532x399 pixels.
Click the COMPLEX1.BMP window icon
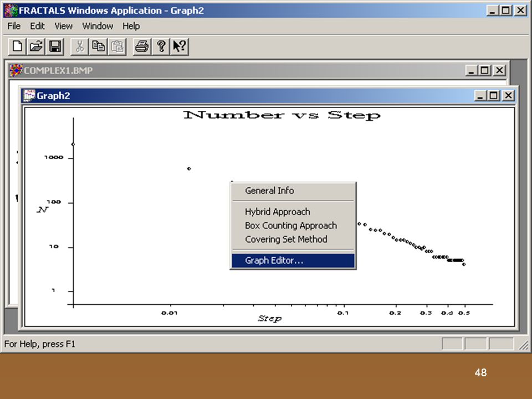[16, 70]
